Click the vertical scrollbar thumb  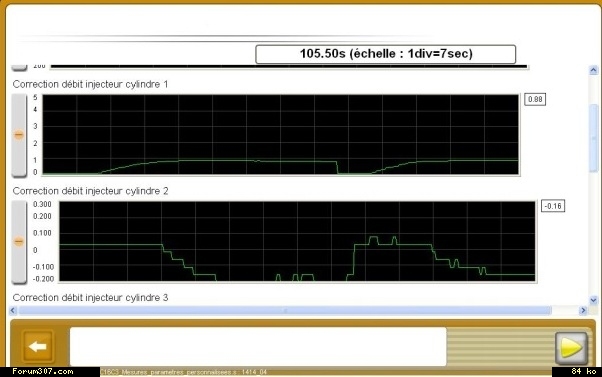[593, 138]
